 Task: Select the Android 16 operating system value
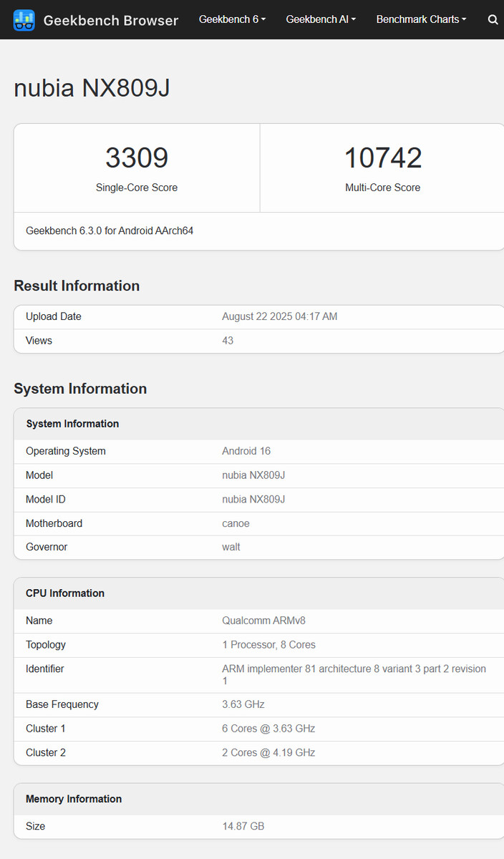pyautogui.click(x=246, y=451)
